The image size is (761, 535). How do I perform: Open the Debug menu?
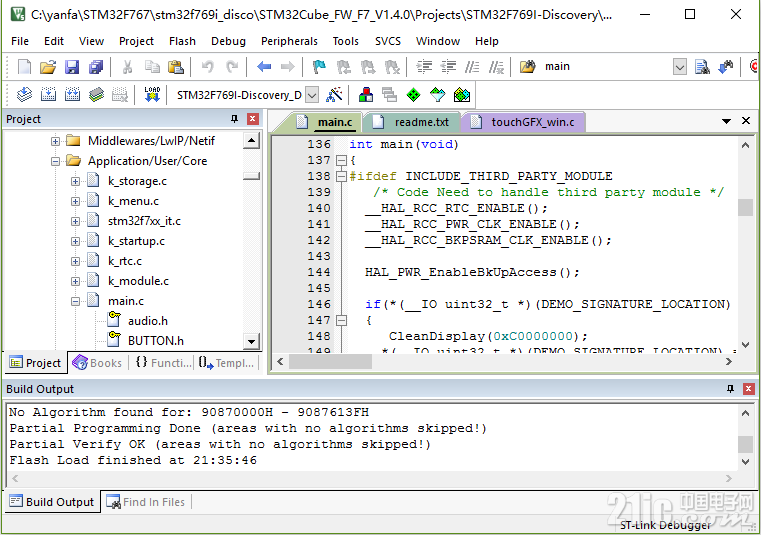point(228,41)
